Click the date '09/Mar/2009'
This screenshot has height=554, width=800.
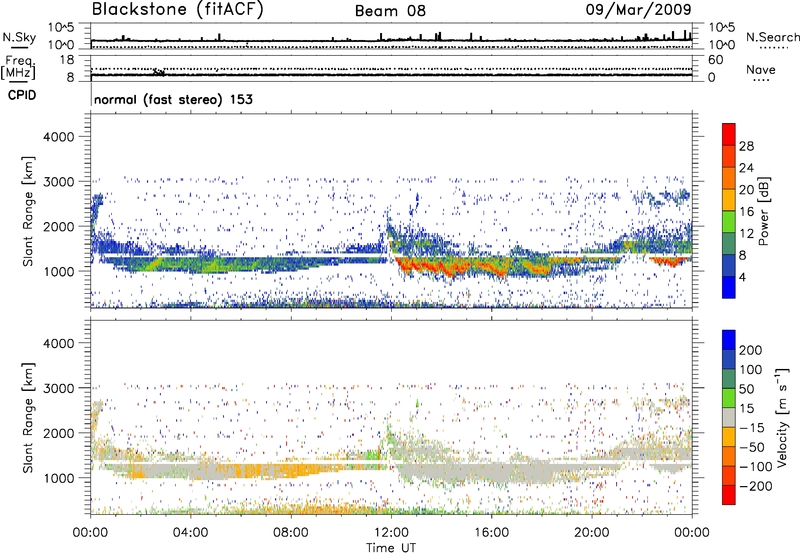click(638, 9)
